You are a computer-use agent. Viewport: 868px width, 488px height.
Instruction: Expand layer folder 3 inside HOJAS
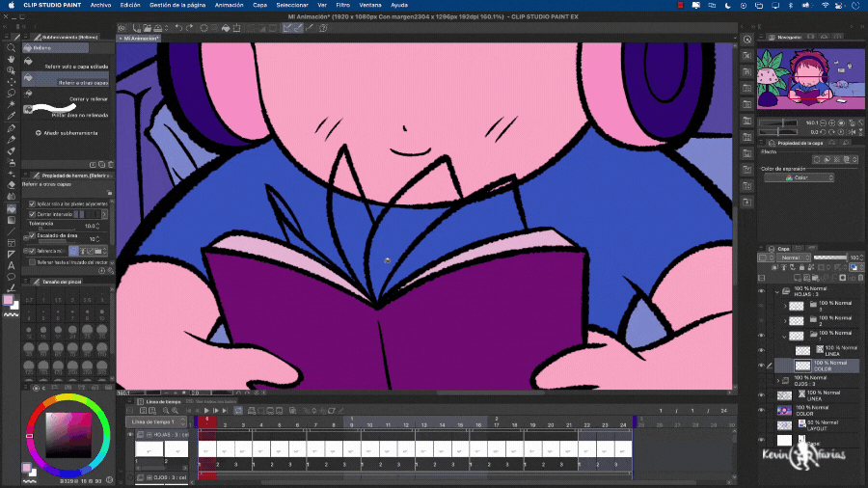[785, 306]
